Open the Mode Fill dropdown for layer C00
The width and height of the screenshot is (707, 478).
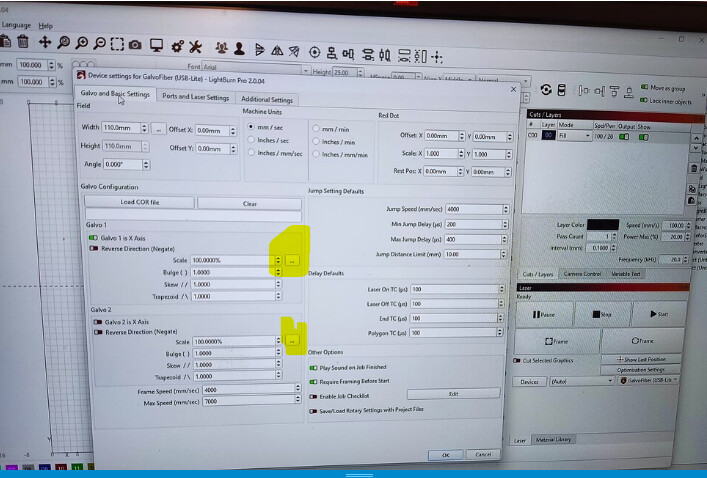pos(574,135)
